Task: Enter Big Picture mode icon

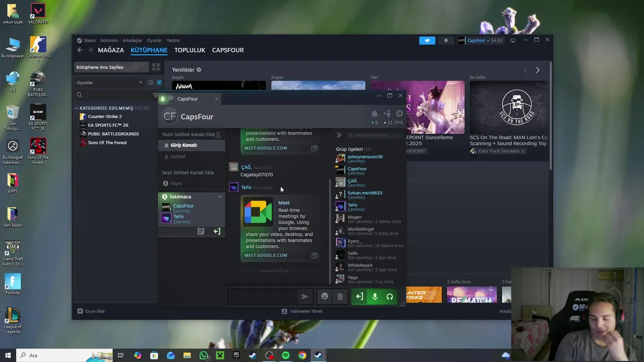Action: pos(513,40)
